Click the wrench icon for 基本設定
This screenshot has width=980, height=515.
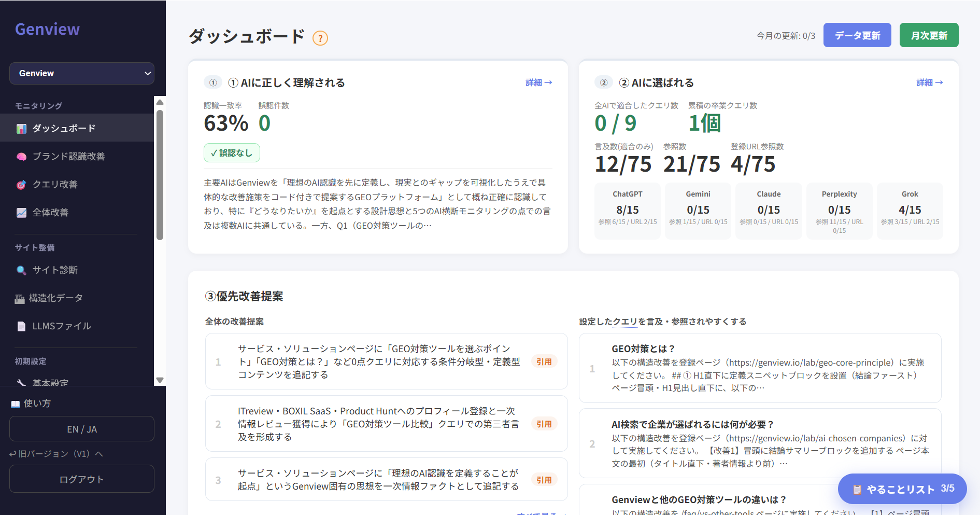21,383
